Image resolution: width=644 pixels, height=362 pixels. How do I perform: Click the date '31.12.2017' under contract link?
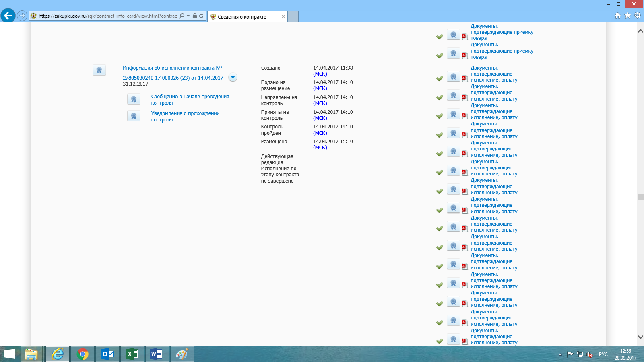[x=135, y=84]
